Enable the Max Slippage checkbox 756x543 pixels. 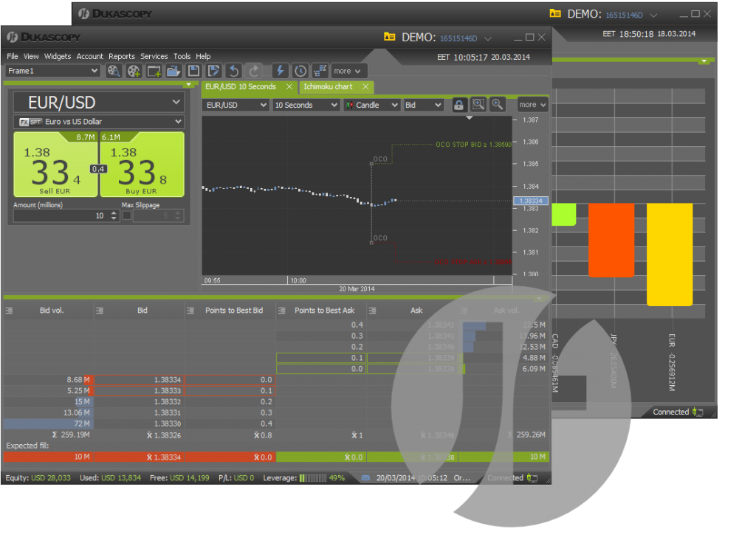[x=127, y=215]
